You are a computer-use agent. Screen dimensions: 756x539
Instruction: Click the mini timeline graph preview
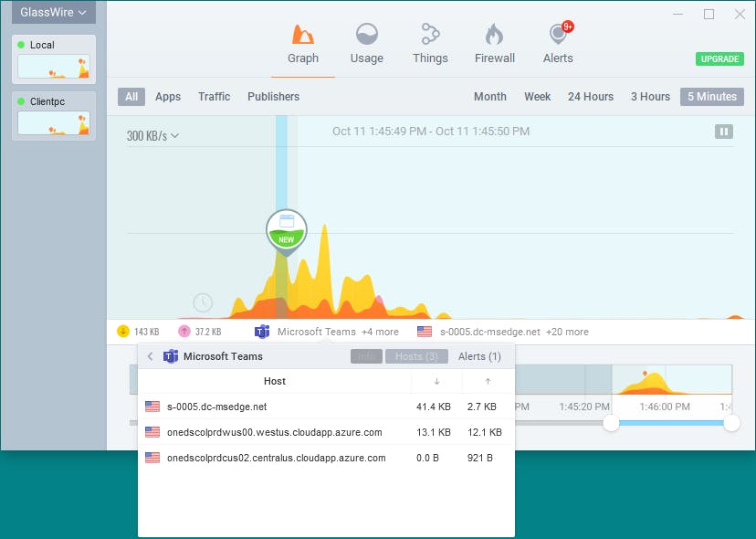pyautogui.click(x=672, y=380)
